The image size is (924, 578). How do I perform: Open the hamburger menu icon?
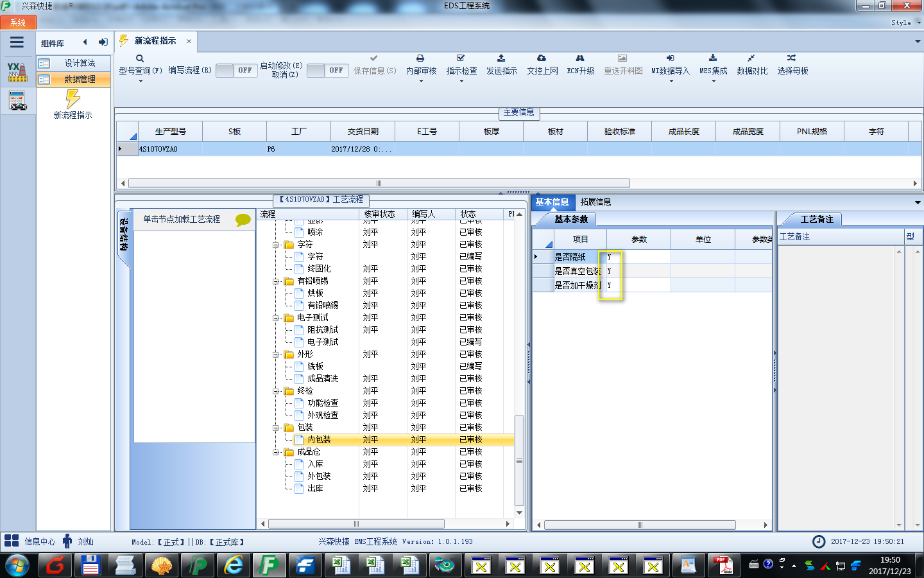(17, 42)
